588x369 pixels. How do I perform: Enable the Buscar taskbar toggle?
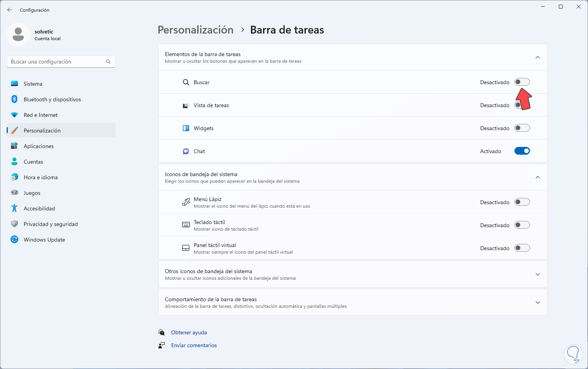point(522,82)
